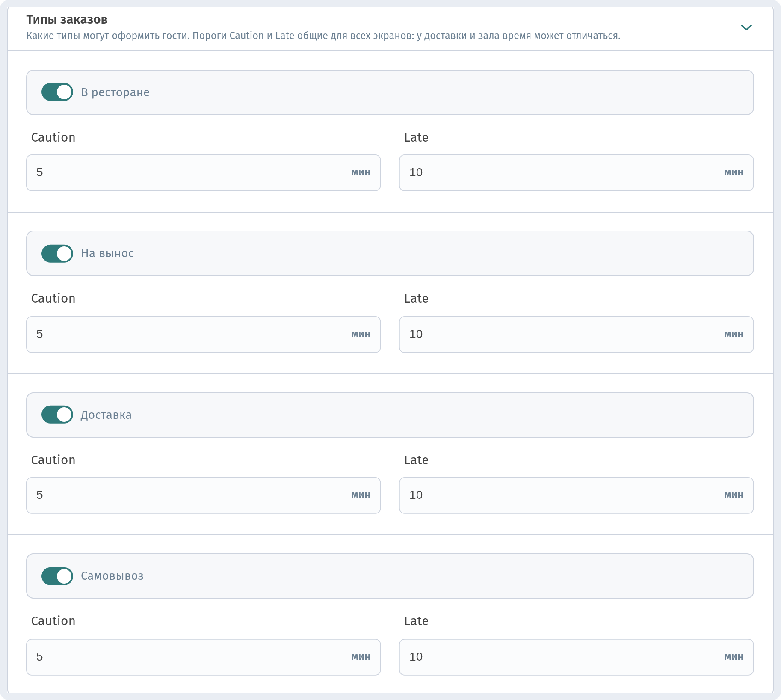Screen dimensions: 781x700
Task: Select the Самовывоз Late input
Action: point(576,657)
